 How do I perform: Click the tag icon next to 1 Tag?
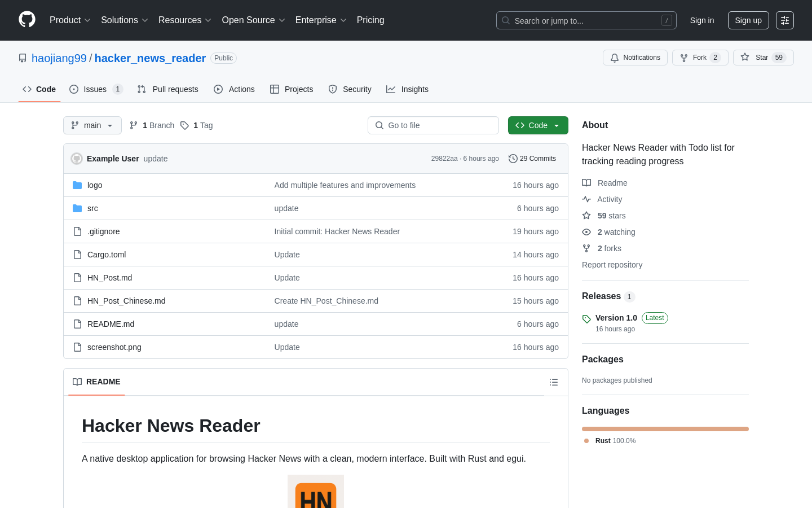pyautogui.click(x=184, y=125)
